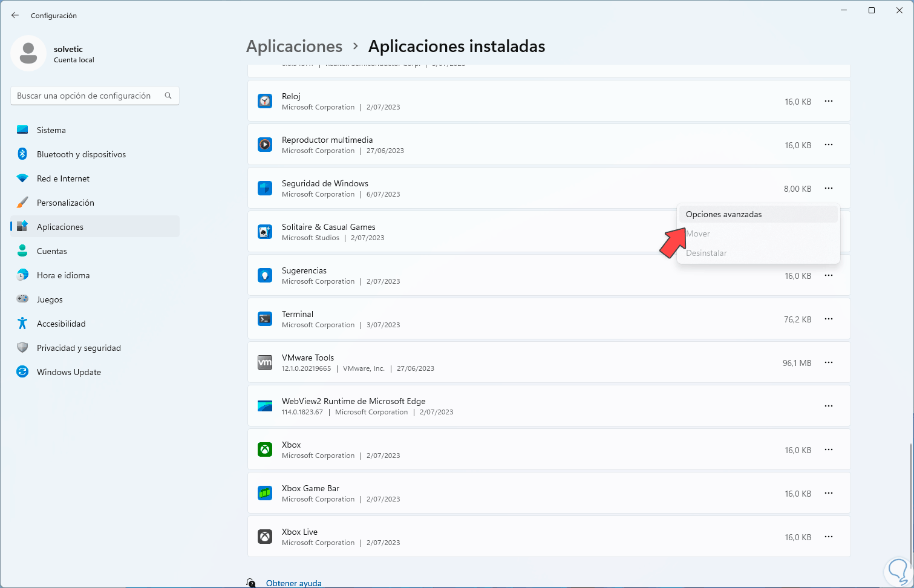Open more options for Reproductor multimedia
This screenshot has width=914, height=588.
829,145
